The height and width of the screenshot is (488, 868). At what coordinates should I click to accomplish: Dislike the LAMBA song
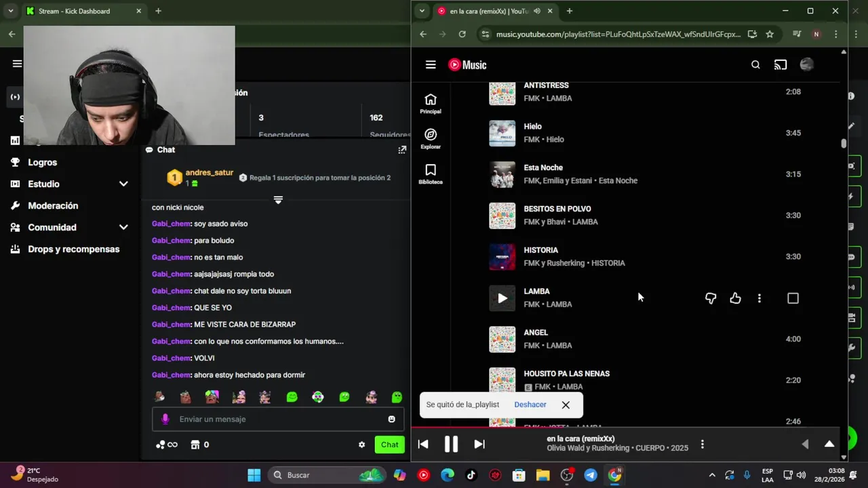click(711, 298)
